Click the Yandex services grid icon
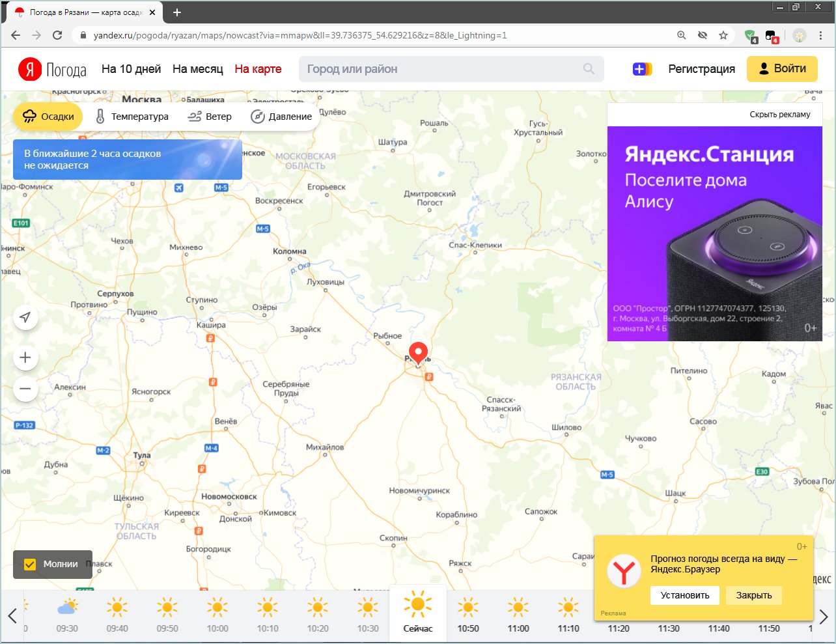 pos(642,68)
